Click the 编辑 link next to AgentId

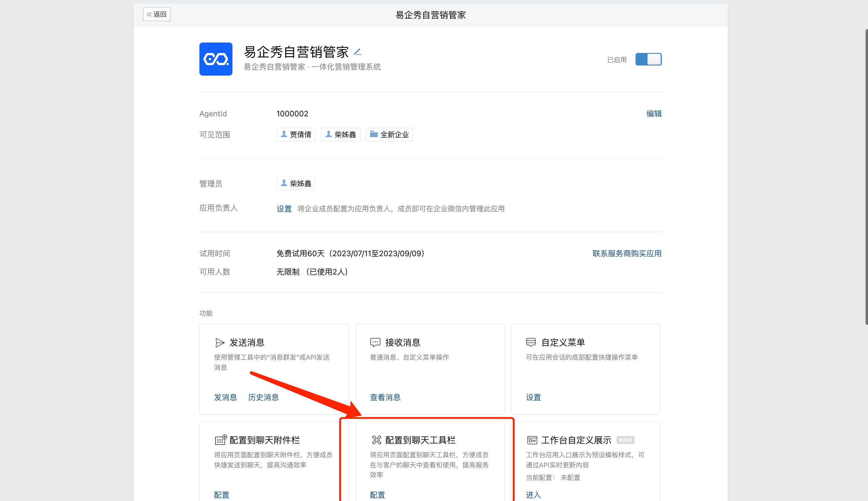(654, 114)
